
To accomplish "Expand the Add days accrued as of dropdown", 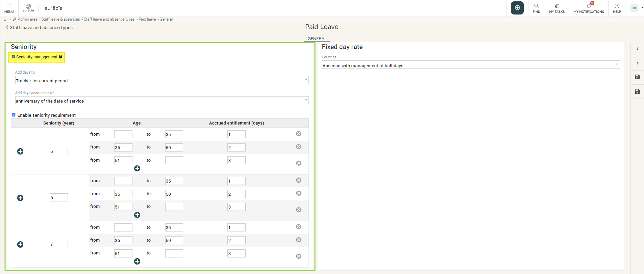I will tap(162, 101).
